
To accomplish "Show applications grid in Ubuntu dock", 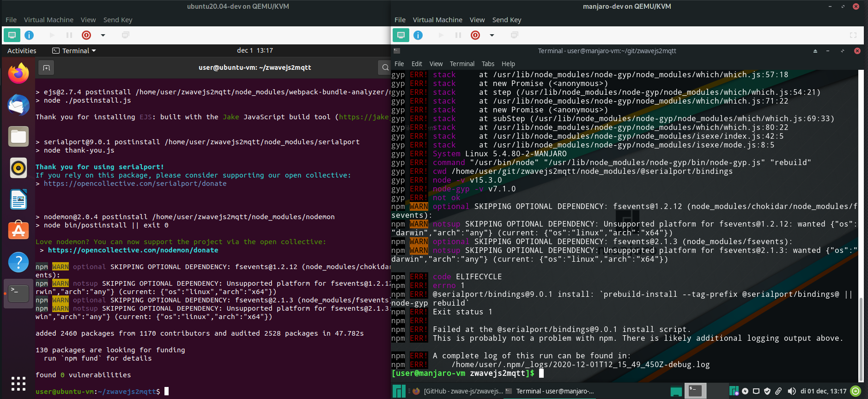I will [18, 384].
